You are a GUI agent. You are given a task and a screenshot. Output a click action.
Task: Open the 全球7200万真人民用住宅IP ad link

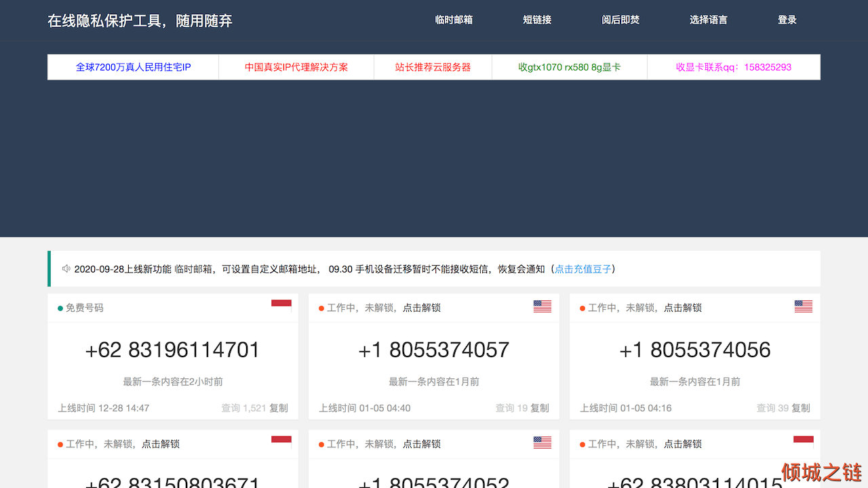coord(134,67)
